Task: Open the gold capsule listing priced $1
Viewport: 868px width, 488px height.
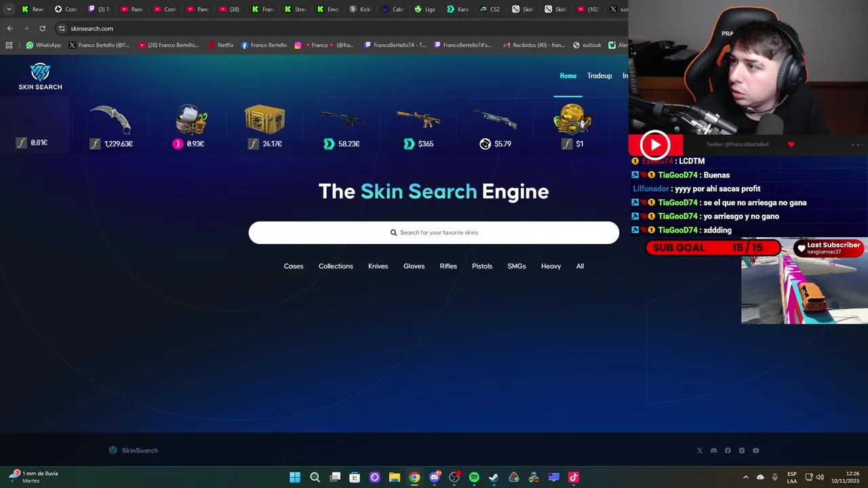Action: (572, 127)
